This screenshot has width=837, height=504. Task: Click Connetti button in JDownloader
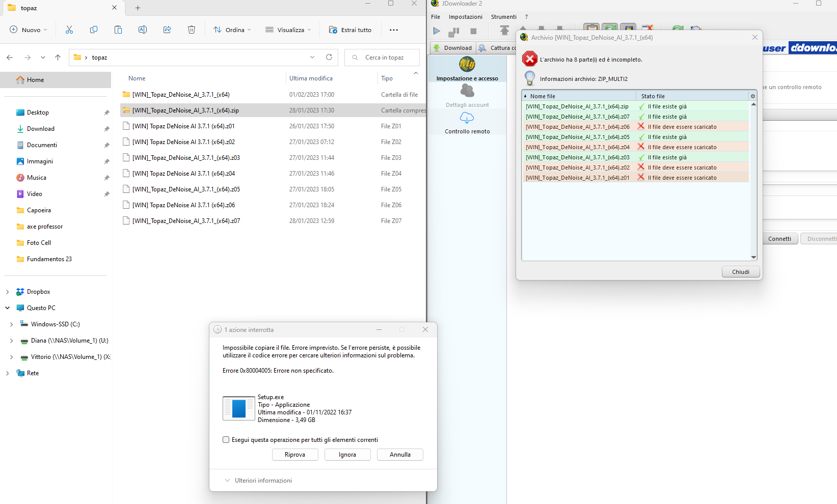point(779,239)
